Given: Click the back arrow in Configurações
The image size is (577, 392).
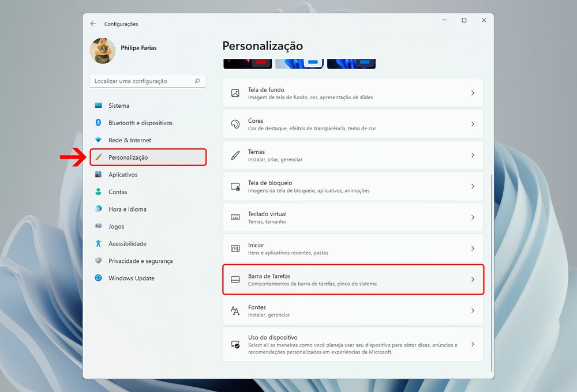Looking at the screenshot, I should click(93, 24).
